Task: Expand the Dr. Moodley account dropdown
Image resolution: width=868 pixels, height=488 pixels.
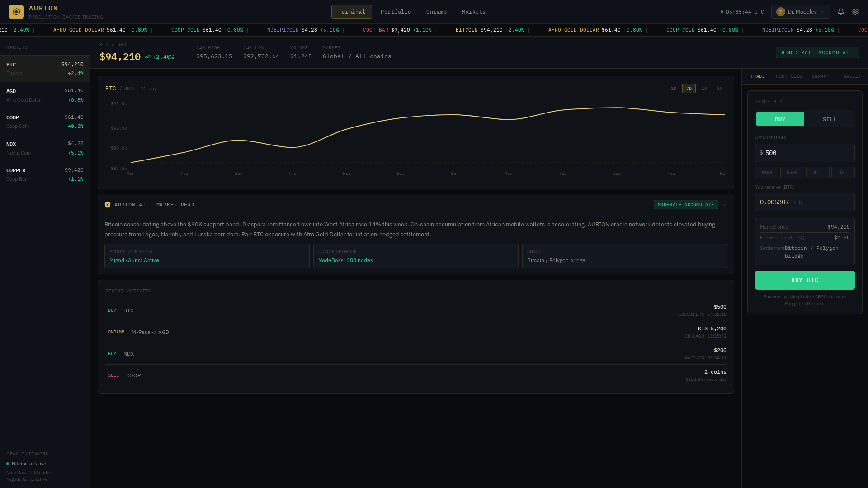Action: (x=823, y=11)
